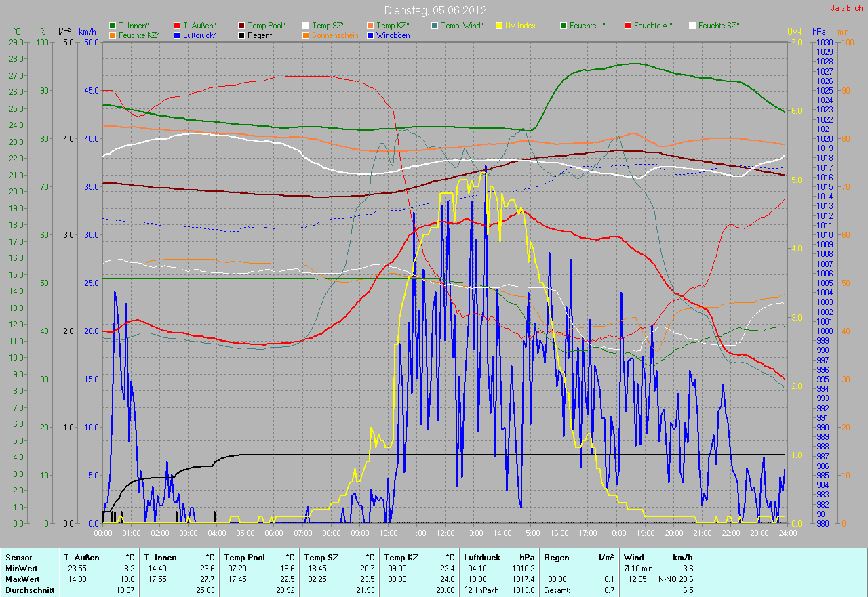Click the Jarz Erich author text
Viewport: 868px width, 597px height.
tap(848, 8)
